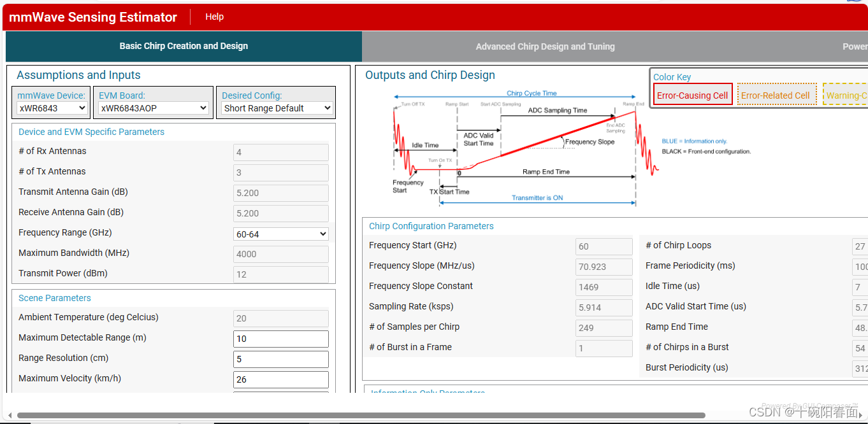The width and height of the screenshot is (868, 424).
Task: Click the Frequency Slope value 70.923
Action: click(x=604, y=267)
